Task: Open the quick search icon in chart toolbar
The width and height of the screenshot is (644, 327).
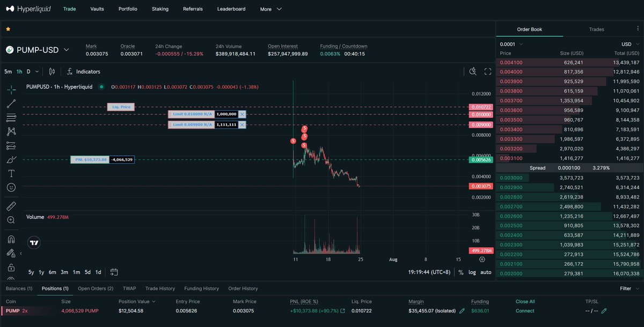Action: (x=473, y=71)
